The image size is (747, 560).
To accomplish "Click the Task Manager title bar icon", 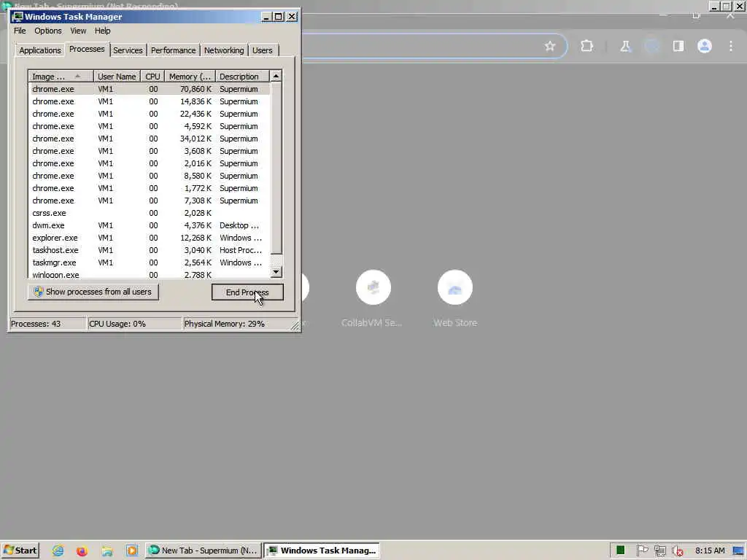I will pos(18,17).
